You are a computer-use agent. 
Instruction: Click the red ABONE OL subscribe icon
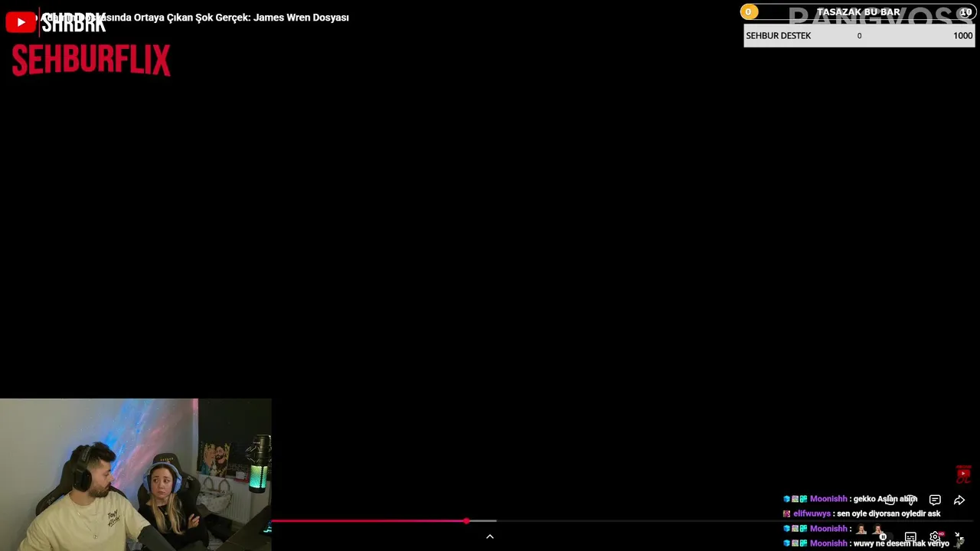tap(964, 474)
